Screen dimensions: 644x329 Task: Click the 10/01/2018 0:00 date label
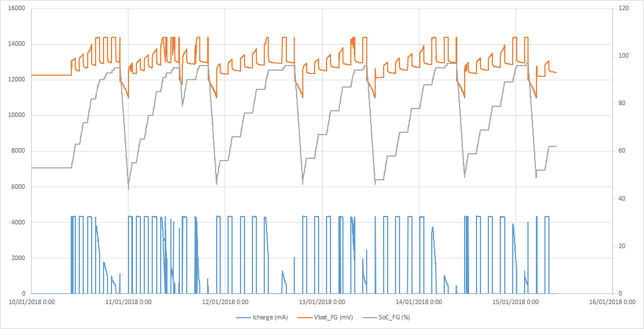click(32, 302)
